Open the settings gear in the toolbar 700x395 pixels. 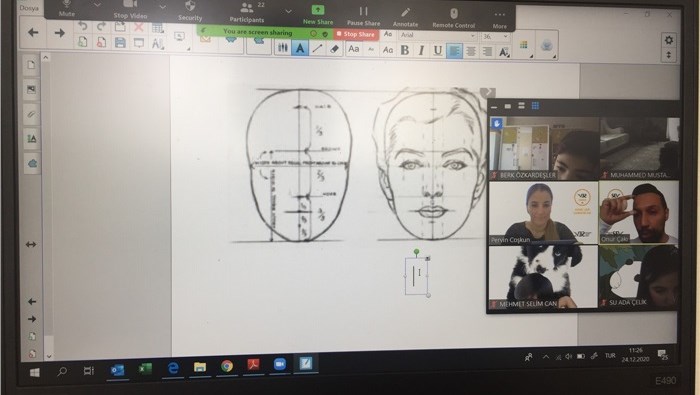pyautogui.click(x=668, y=40)
